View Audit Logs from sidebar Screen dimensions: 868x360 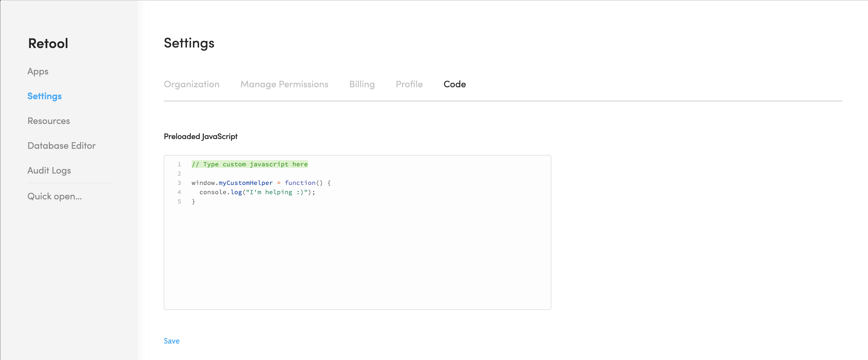coord(49,170)
